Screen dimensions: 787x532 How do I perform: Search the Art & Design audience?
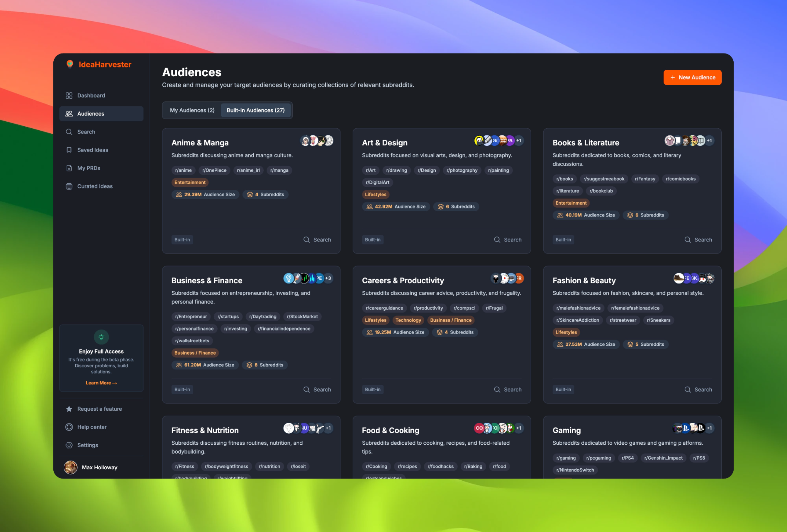click(507, 239)
